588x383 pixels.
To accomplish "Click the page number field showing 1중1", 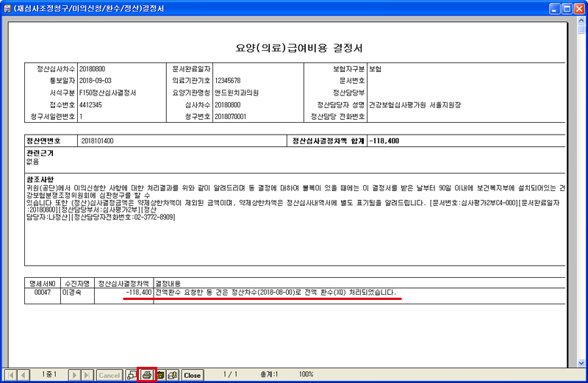I will point(49,375).
